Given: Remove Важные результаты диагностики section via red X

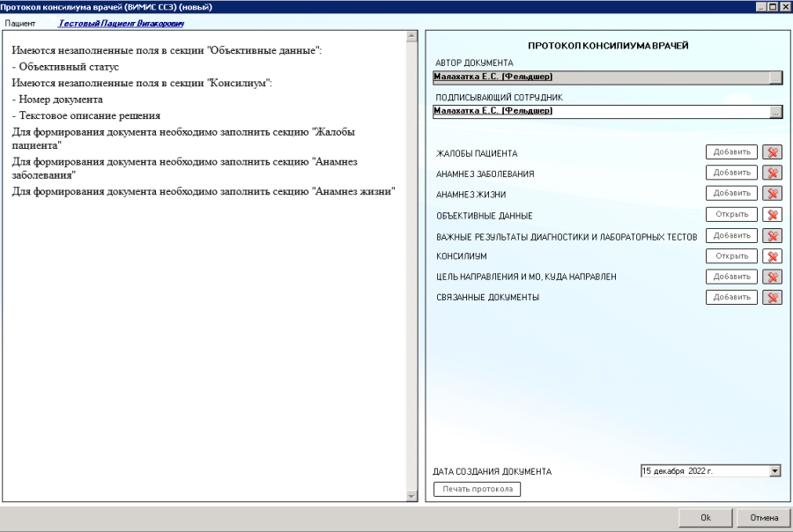Looking at the screenshot, I should pyautogui.click(x=772, y=236).
